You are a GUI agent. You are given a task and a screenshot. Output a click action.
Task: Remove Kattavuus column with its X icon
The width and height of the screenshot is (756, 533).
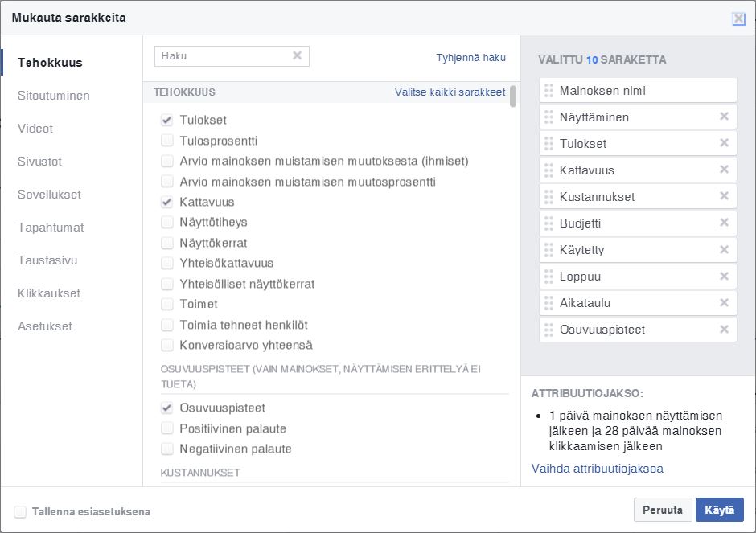tap(724, 169)
